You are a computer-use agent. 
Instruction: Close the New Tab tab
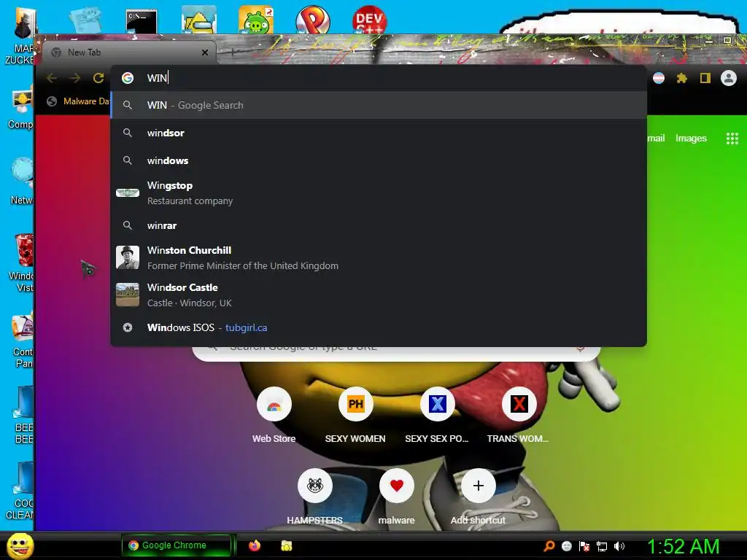pos(205,52)
